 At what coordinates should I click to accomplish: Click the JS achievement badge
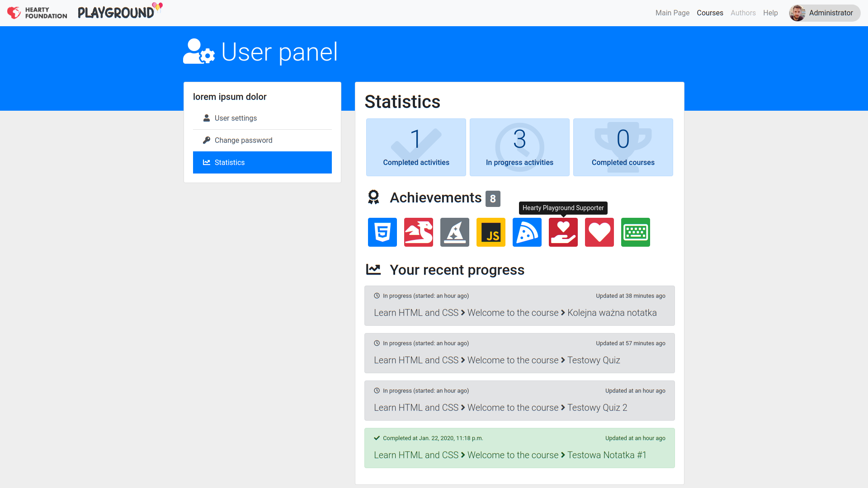click(x=491, y=232)
